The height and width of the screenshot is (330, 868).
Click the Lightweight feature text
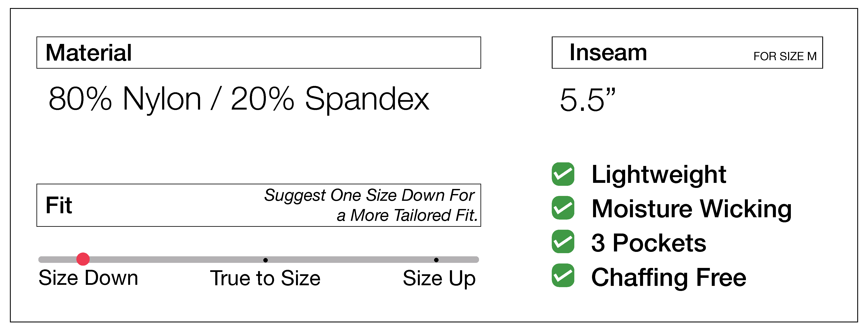pyautogui.click(x=659, y=174)
